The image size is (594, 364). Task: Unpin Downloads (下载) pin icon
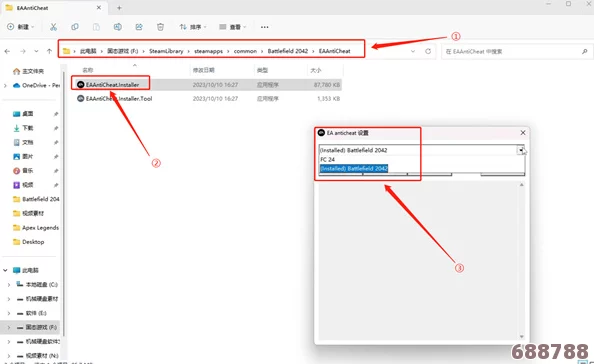pos(56,128)
